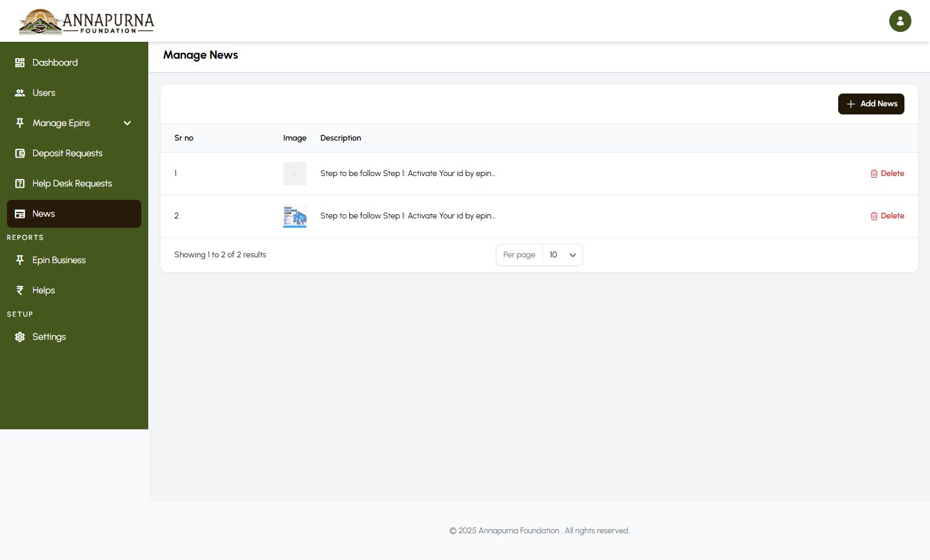Select the News menu item
Screen dimensions: 930x560
click(x=74, y=214)
